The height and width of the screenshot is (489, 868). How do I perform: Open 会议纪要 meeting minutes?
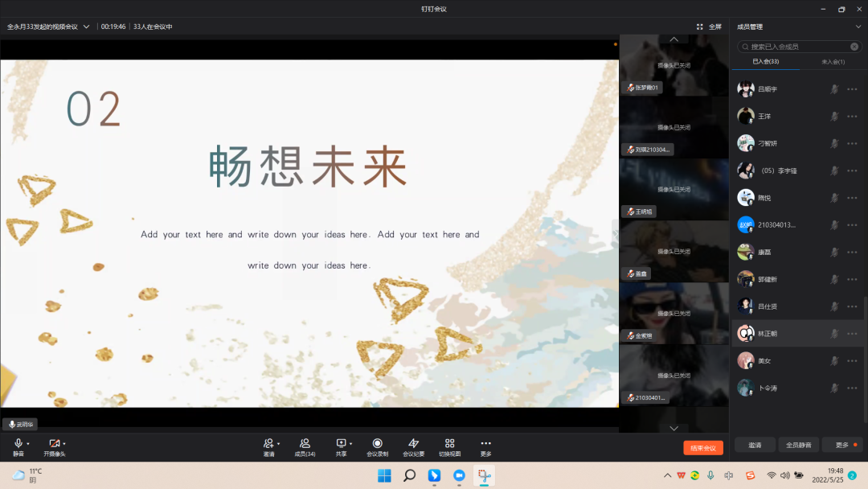click(413, 444)
